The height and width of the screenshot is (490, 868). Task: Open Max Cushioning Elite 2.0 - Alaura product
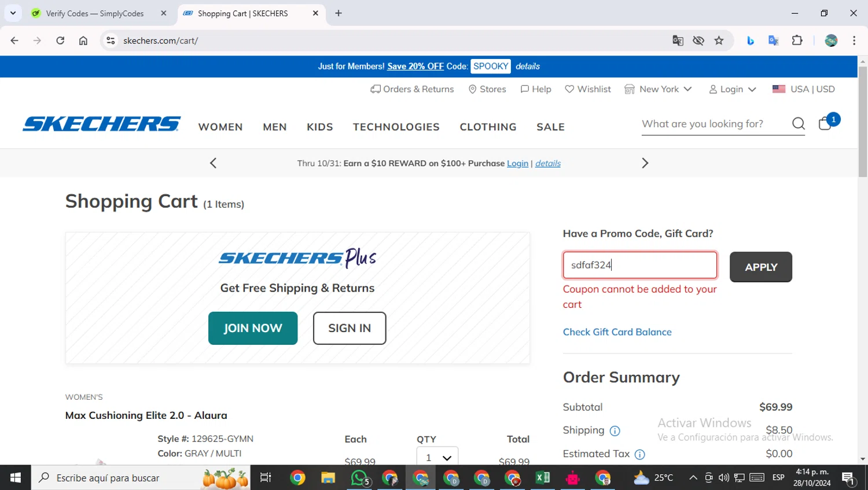pos(146,415)
